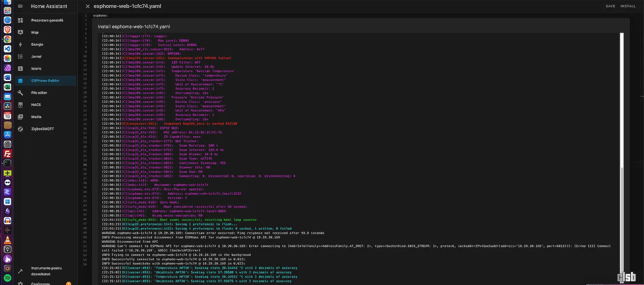Open Launchpad from the dock

(7, 10)
